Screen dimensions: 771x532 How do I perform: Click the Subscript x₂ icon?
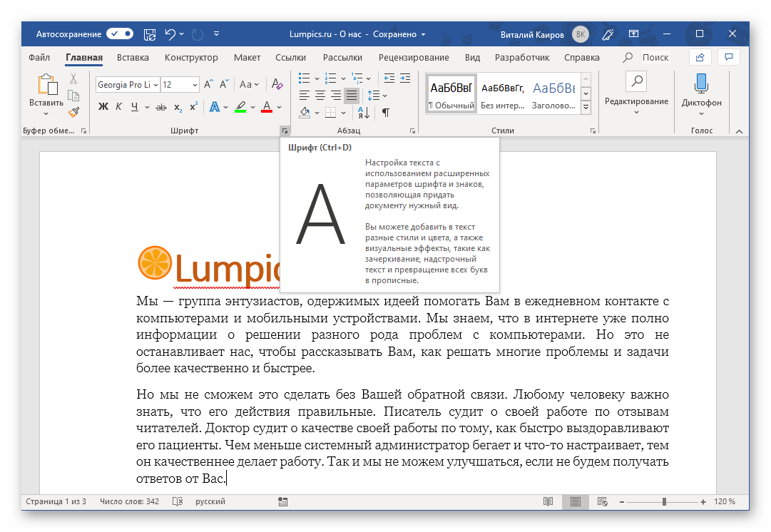178,107
